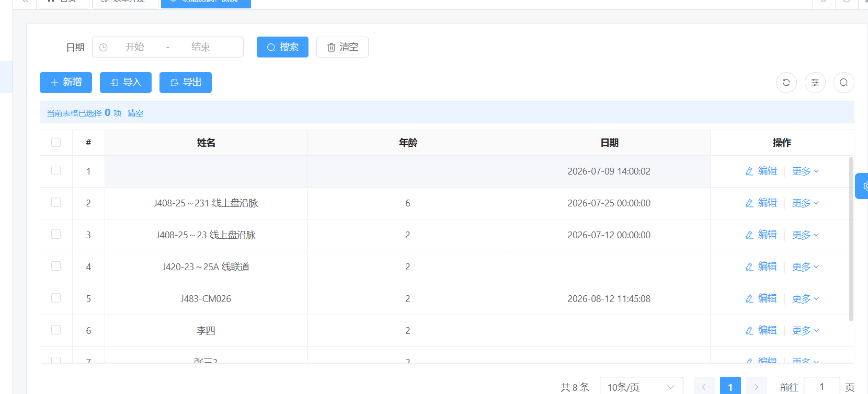Expand 更多 for J408-25~231 线上盘沿脉
The image size is (868, 394).
pyautogui.click(x=806, y=203)
